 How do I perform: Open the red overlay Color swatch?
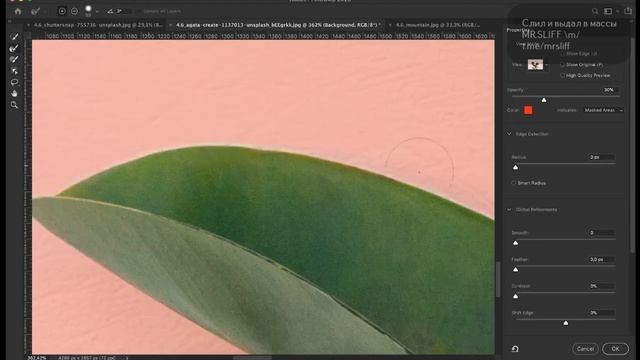[528, 110]
